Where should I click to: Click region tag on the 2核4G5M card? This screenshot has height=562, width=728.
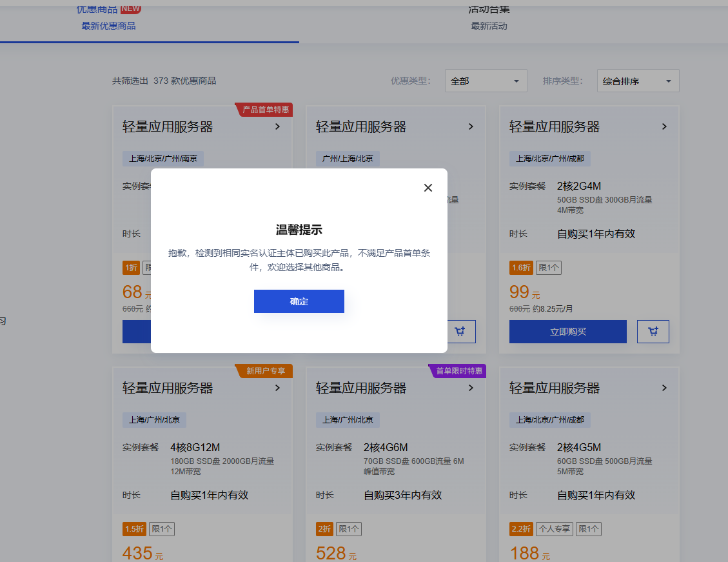coord(550,420)
